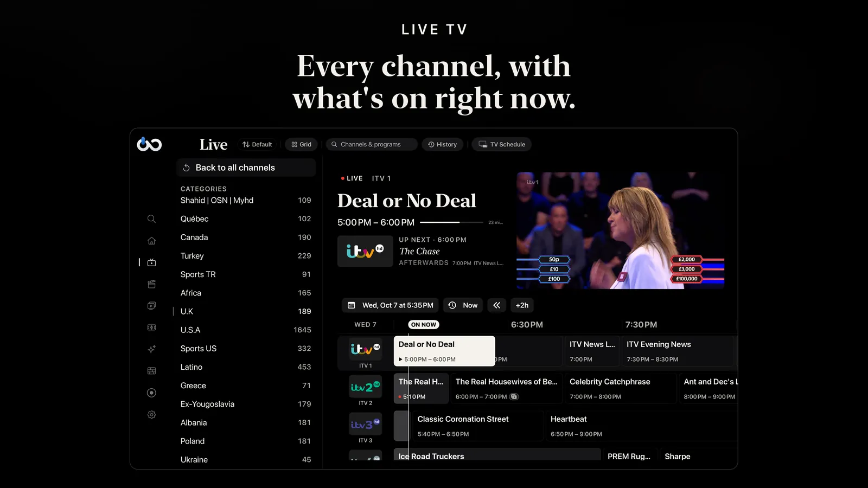Open Sports via the pitch sidebar icon
Screen dimensions: 868x488
pos(151,328)
